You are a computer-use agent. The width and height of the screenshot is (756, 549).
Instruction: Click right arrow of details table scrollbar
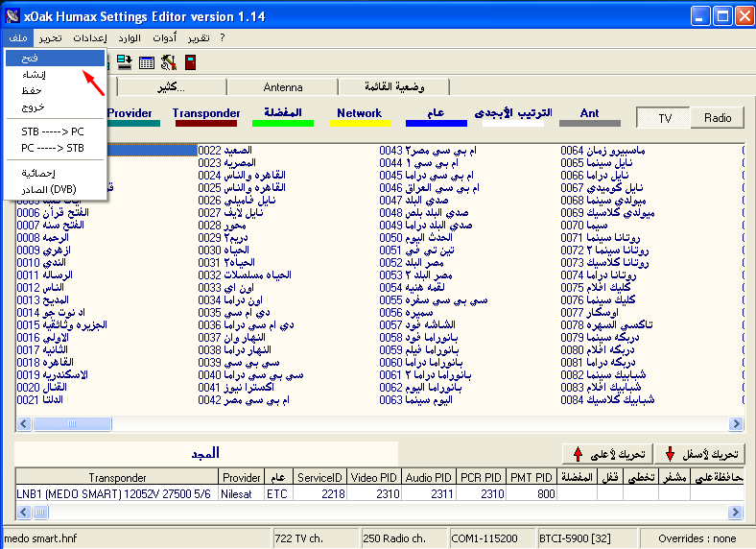click(735, 512)
